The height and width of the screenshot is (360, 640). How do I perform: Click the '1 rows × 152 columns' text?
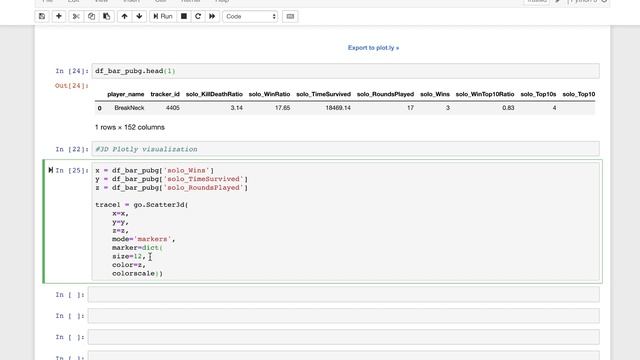pos(130,127)
